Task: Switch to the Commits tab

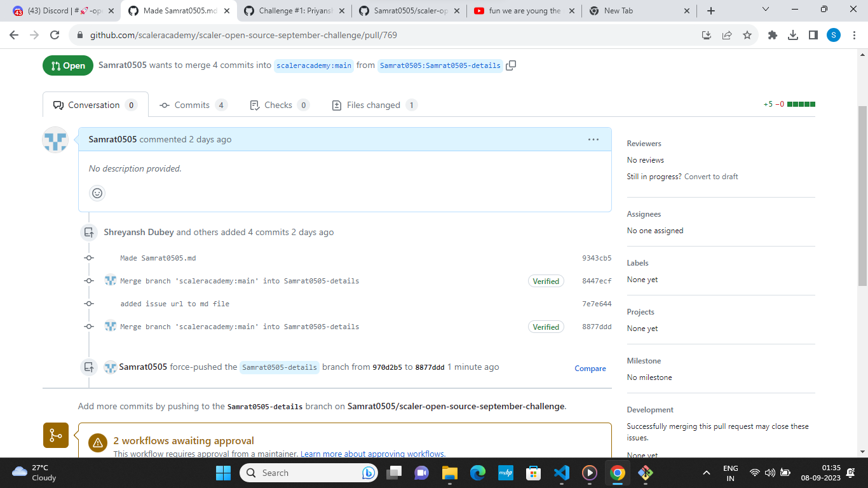Action: pos(193,105)
